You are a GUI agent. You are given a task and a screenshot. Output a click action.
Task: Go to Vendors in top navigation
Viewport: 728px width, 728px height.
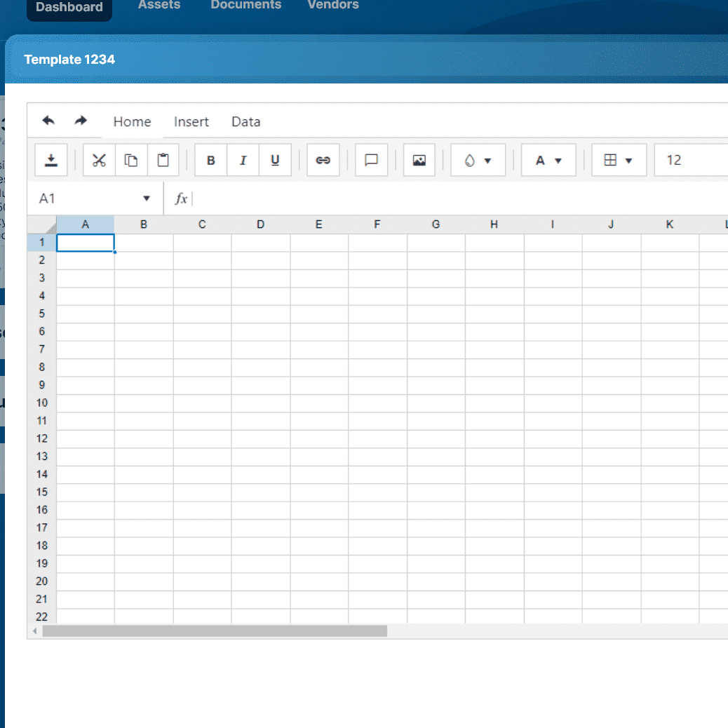coord(333,6)
